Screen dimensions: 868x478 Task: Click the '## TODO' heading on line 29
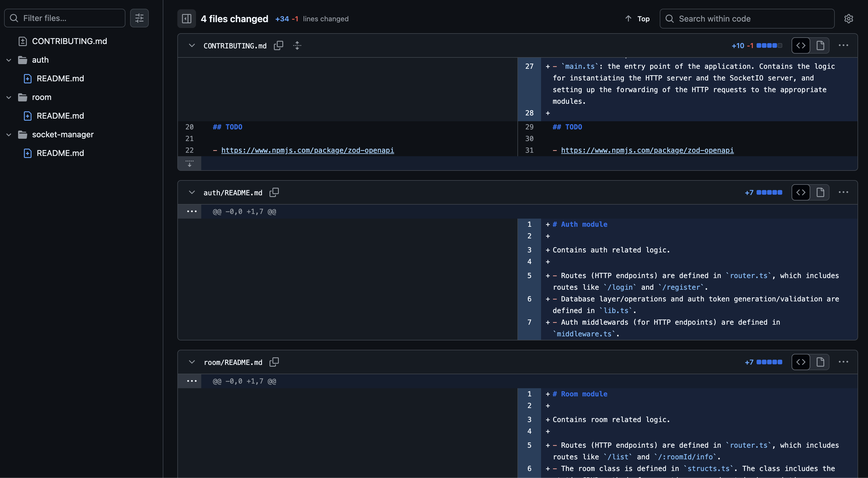click(567, 127)
